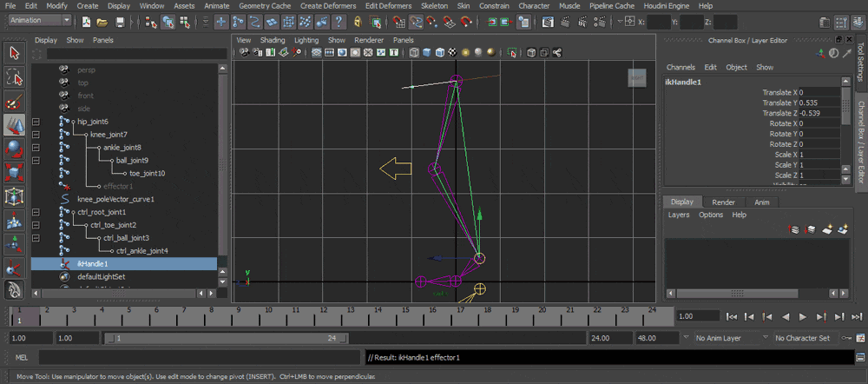
Task: Click the viewport Select Camera icon
Action: 244,53
